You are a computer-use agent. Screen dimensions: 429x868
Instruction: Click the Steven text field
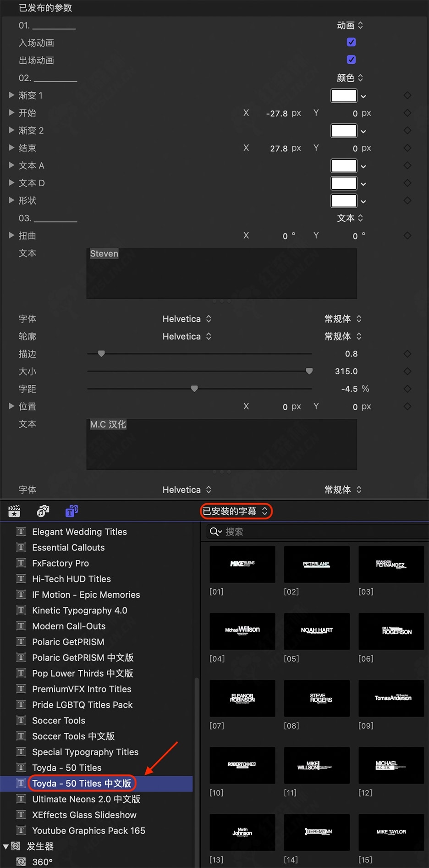pos(222,273)
